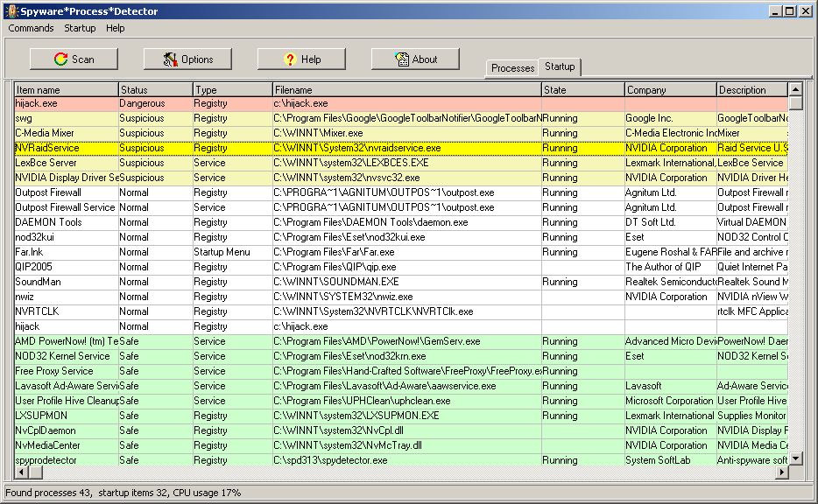Open the Options dialog button

pos(187,59)
